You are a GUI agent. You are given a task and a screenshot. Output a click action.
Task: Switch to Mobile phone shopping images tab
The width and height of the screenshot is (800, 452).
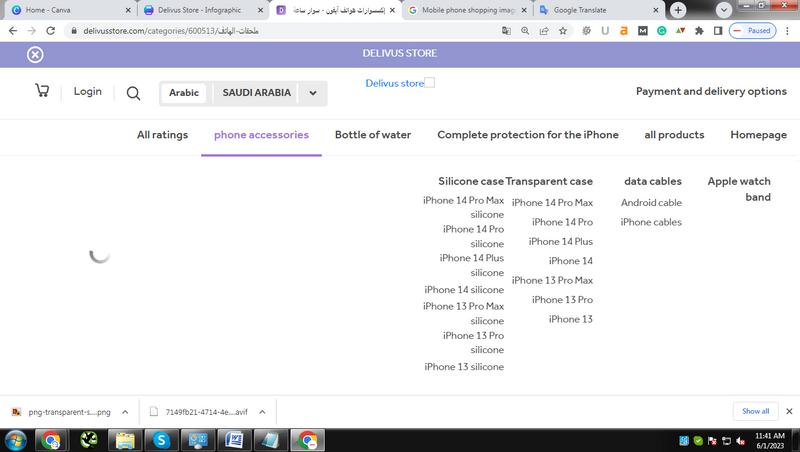tap(467, 10)
